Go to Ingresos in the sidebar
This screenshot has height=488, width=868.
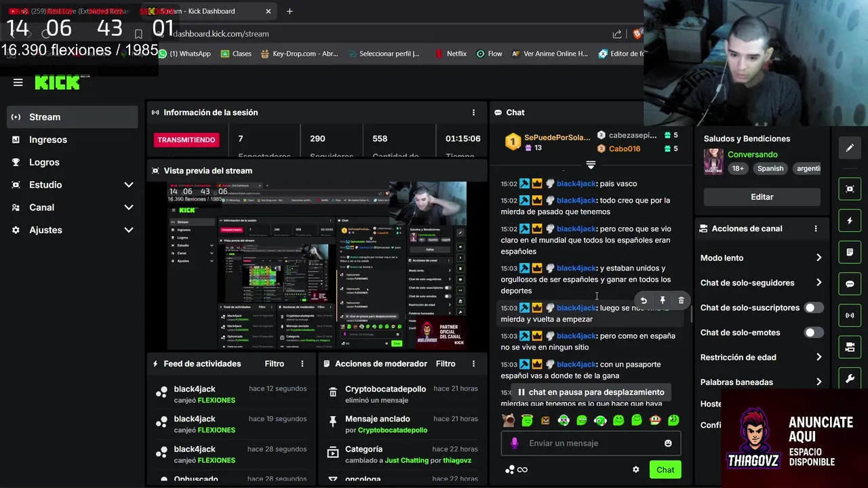pos(72,140)
